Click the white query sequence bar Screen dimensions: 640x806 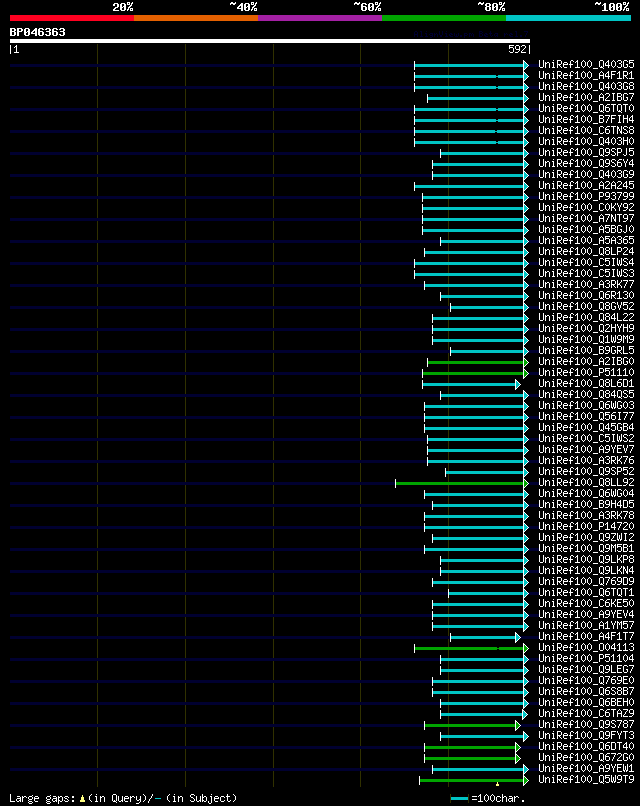269,41
